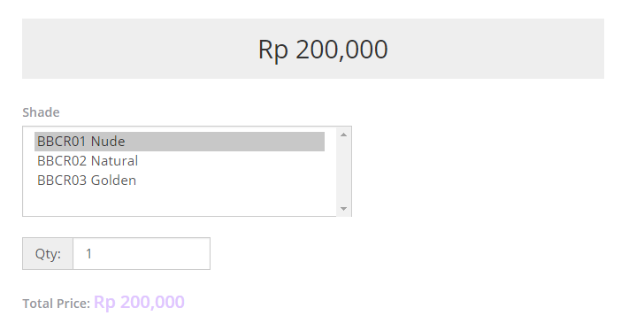Click the Total Price label text
Screen dimensions: 644x331
57,304
